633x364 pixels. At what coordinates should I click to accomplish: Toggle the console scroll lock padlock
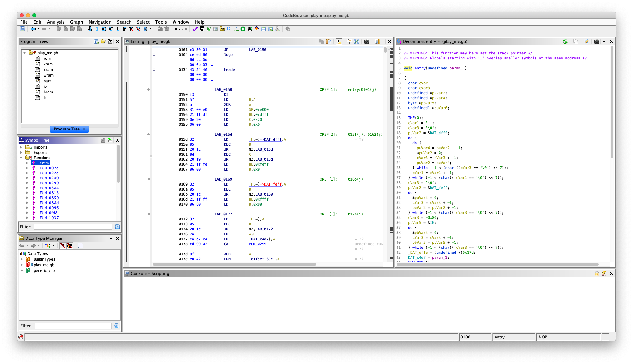[x=597, y=273]
